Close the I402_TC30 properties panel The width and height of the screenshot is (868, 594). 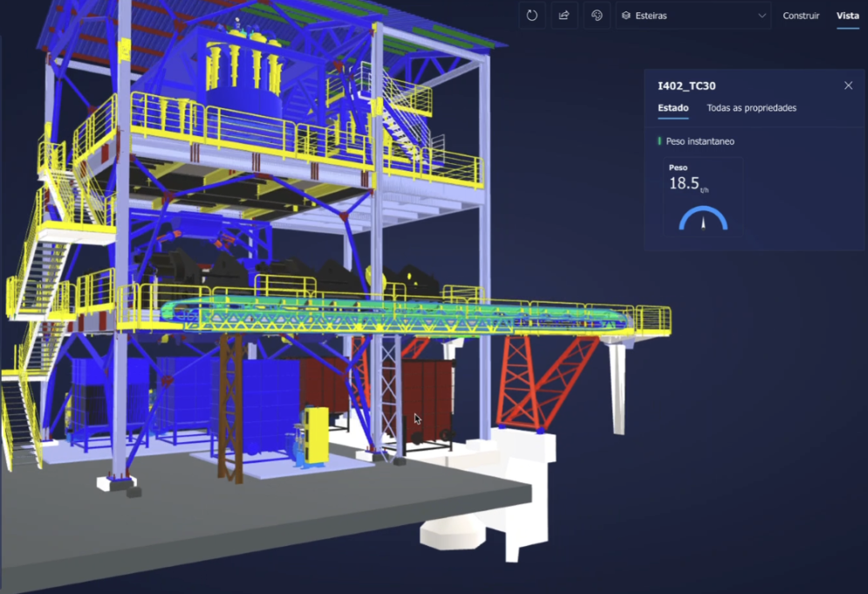pos(848,85)
